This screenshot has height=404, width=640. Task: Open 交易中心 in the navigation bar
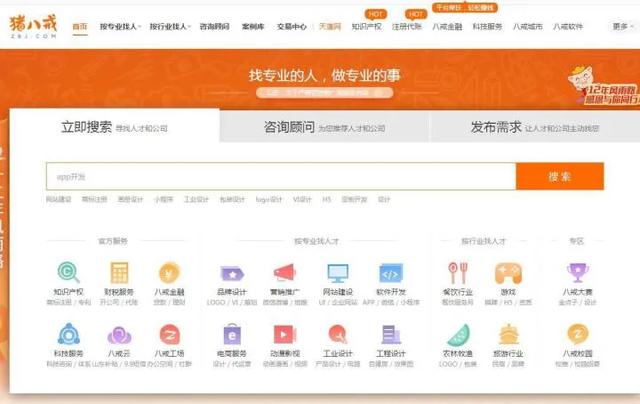coord(292,26)
